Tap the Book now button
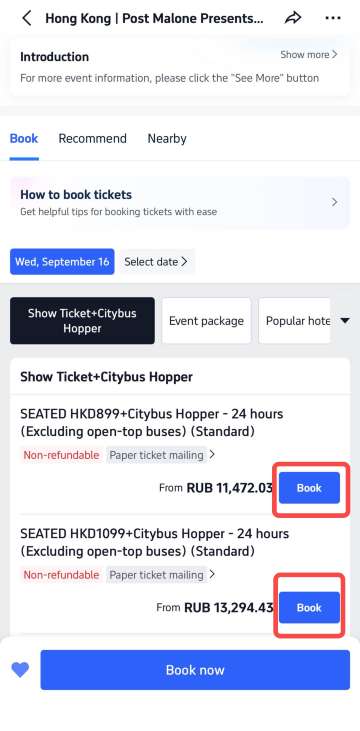This screenshot has width=360, height=731. point(195,670)
